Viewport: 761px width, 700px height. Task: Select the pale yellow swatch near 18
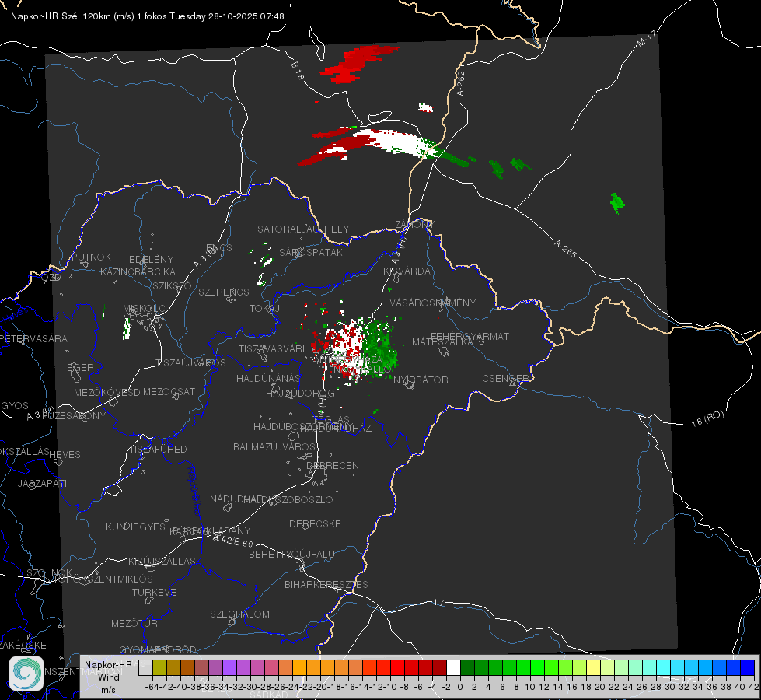pyautogui.click(x=593, y=668)
